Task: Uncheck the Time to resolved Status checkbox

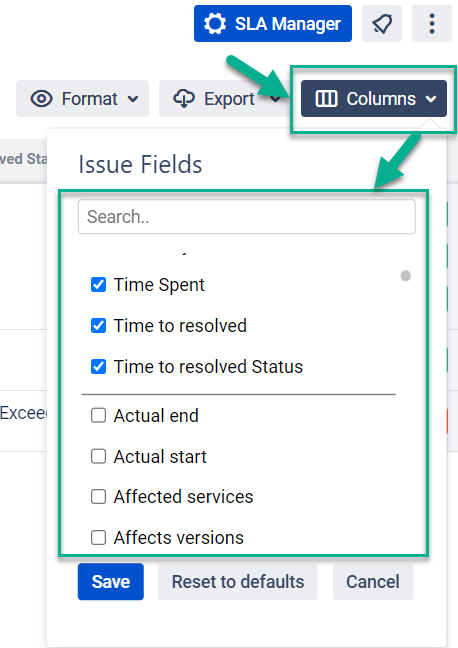Action: click(x=98, y=367)
